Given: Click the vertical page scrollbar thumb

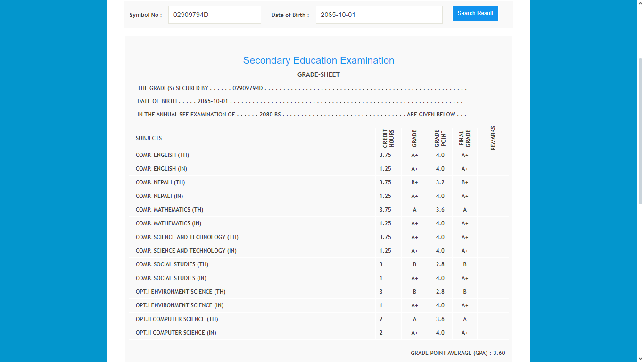Looking at the screenshot, I should (x=640, y=131).
